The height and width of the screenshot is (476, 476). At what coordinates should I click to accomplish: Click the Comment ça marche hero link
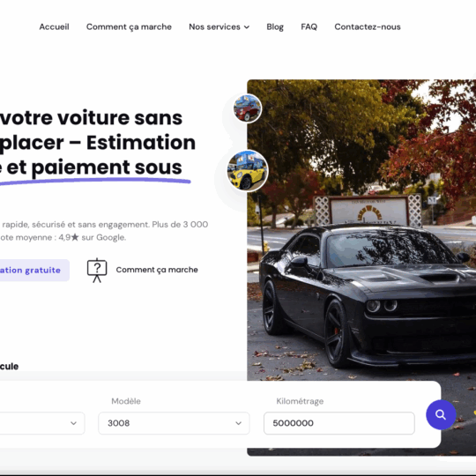[157, 270]
